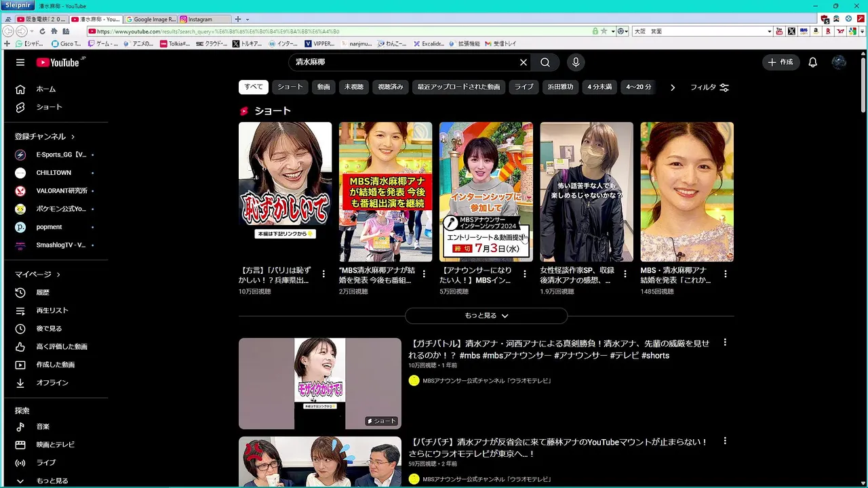Open options for 【方言】「バリ」 short

[x=323, y=274]
